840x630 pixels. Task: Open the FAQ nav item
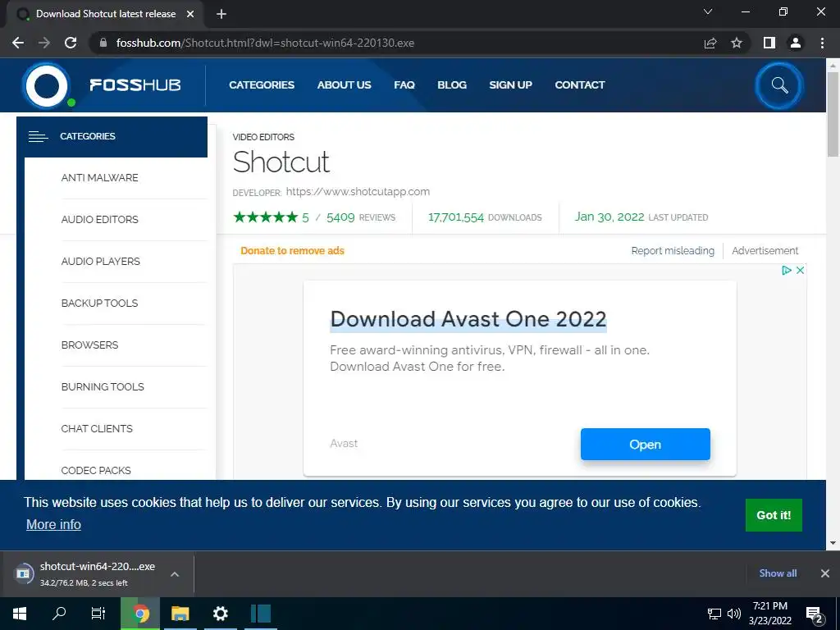coord(404,85)
